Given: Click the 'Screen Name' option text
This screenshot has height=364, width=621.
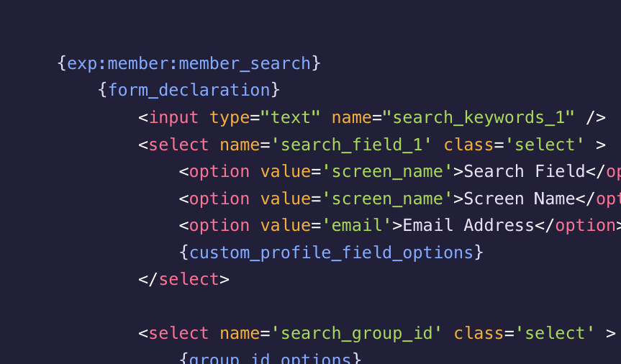Looking at the screenshot, I should [x=519, y=199].
